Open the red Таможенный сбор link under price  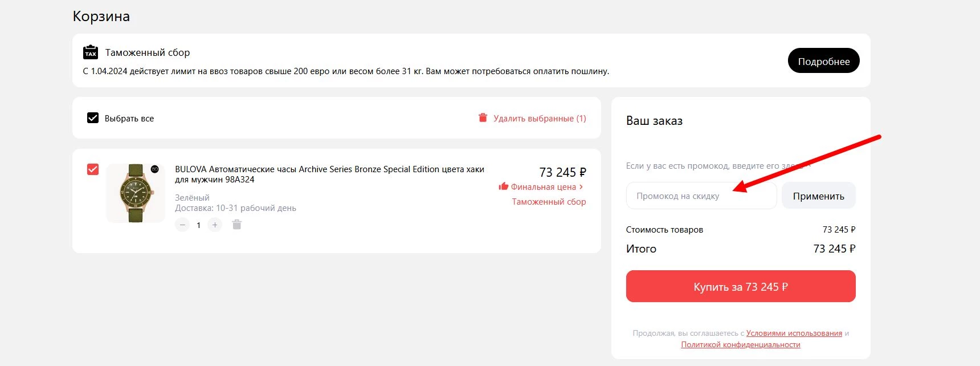(x=549, y=202)
